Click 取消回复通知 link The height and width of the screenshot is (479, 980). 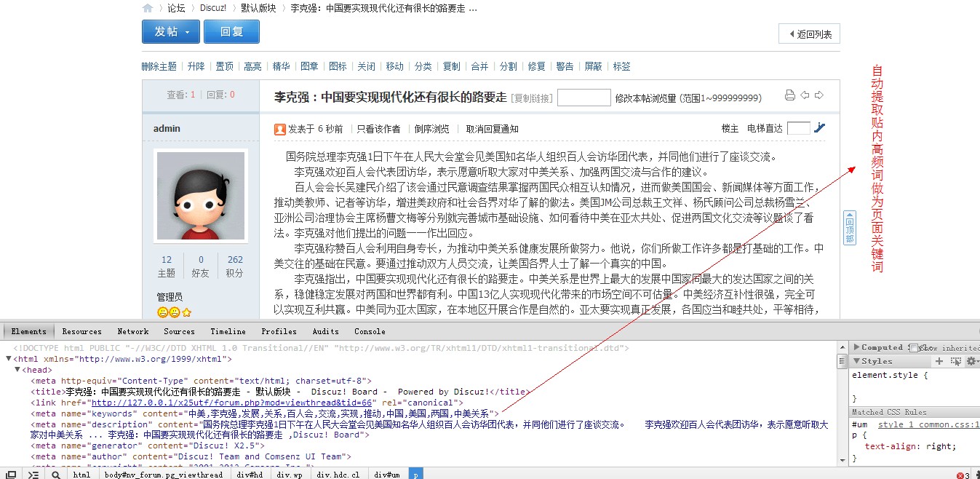(493, 129)
